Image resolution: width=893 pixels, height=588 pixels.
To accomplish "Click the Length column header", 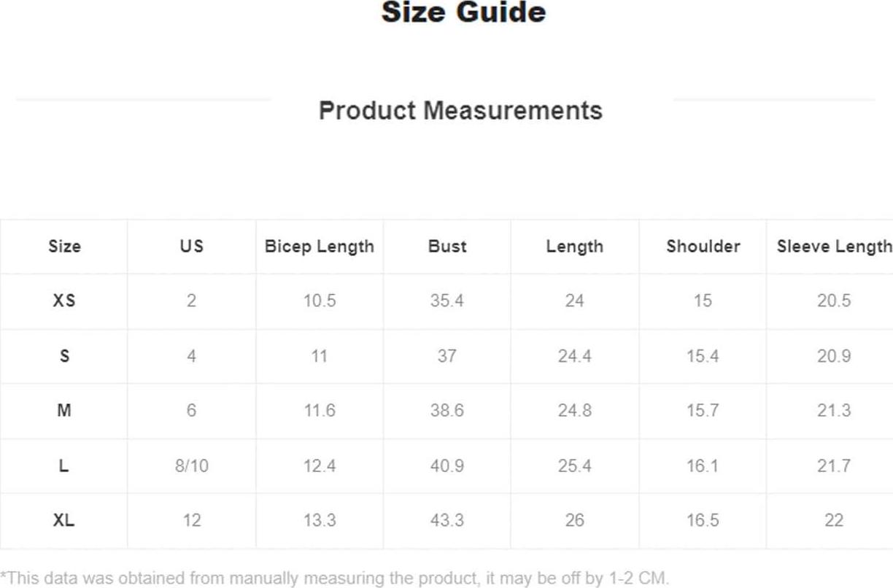I will tap(575, 247).
